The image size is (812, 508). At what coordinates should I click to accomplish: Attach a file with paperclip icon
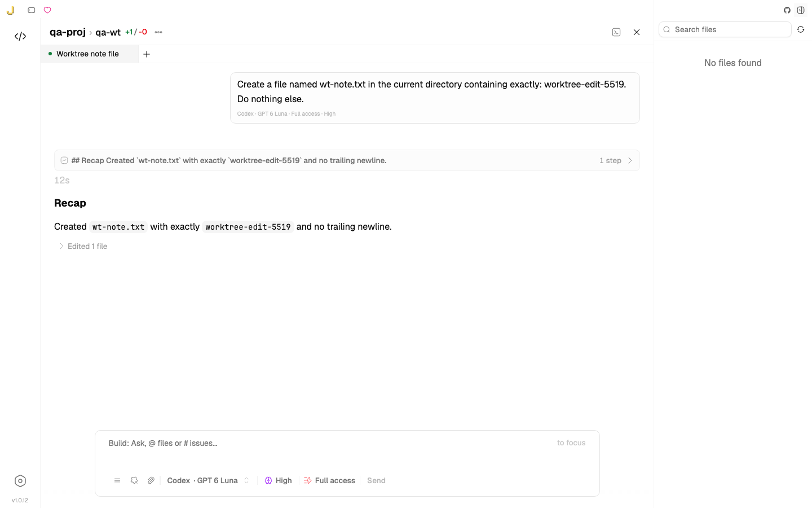coord(151,480)
